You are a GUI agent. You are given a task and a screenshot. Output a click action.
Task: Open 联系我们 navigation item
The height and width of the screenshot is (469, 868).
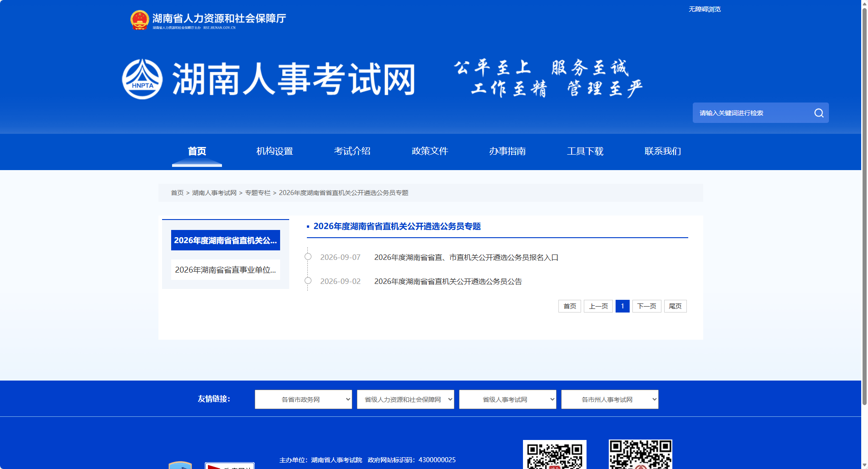663,151
